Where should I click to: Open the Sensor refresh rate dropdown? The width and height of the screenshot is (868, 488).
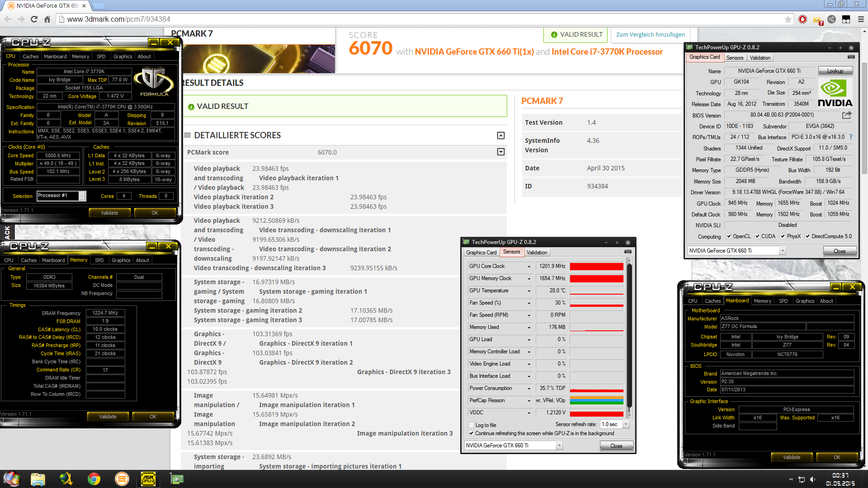626,424
